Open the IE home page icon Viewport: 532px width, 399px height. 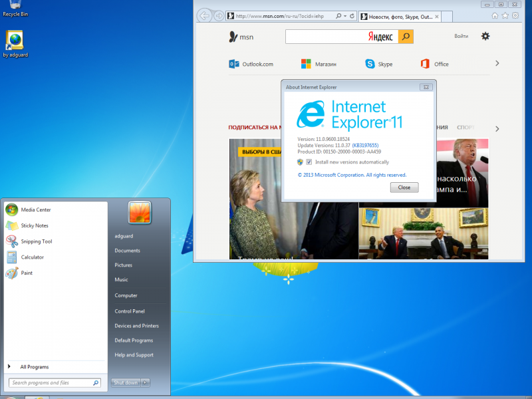click(x=495, y=15)
